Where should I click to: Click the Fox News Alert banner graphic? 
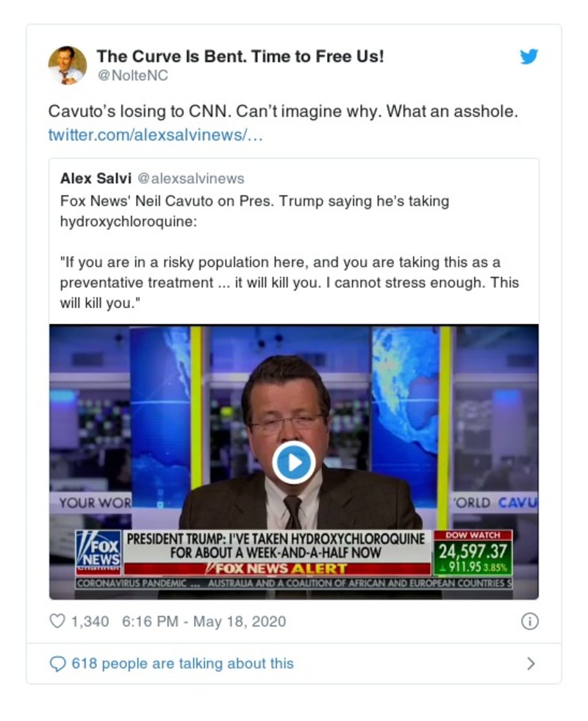[x=283, y=568]
